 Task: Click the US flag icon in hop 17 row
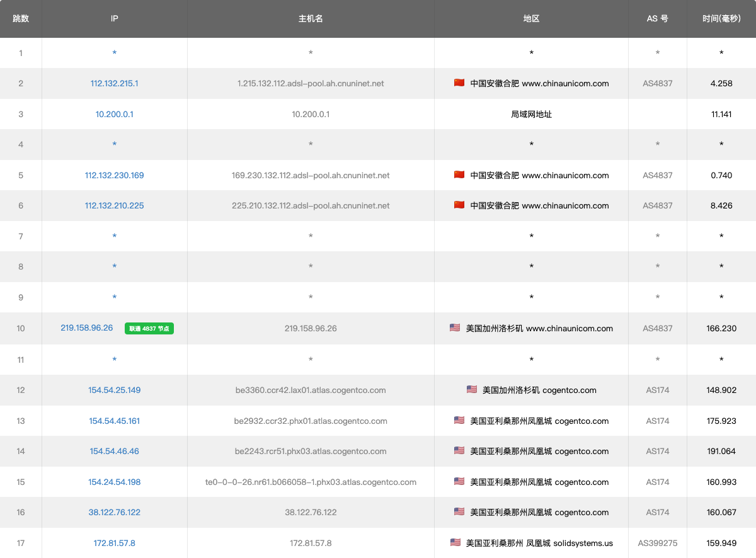(x=455, y=543)
